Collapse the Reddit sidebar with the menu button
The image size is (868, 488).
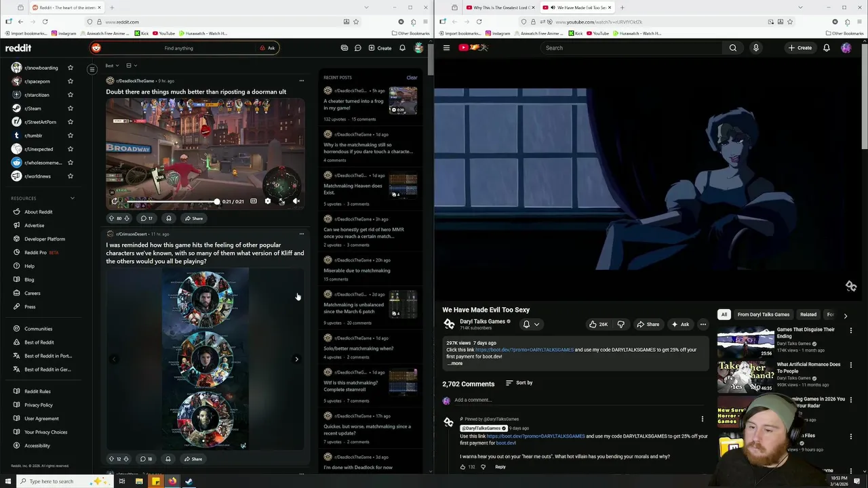(92, 69)
